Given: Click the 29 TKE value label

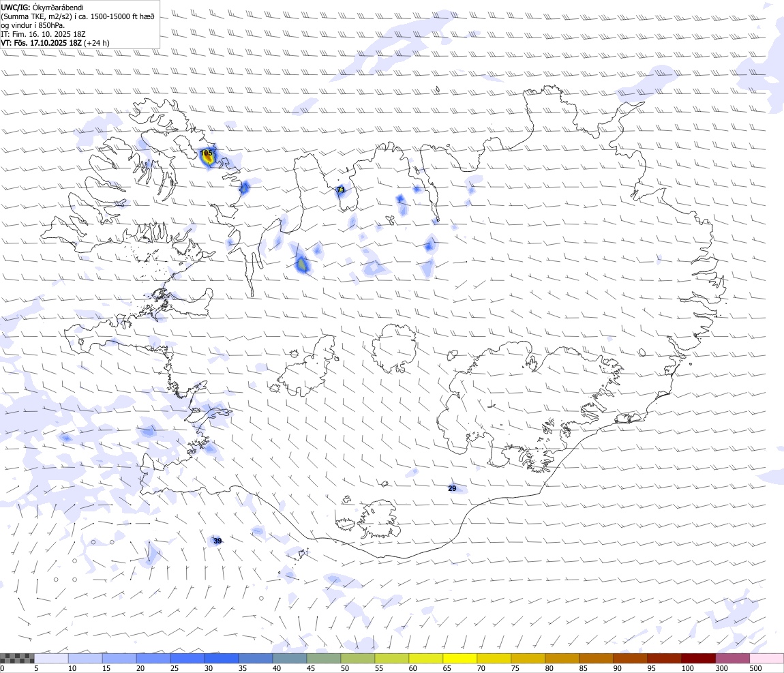Looking at the screenshot, I should (x=452, y=488).
